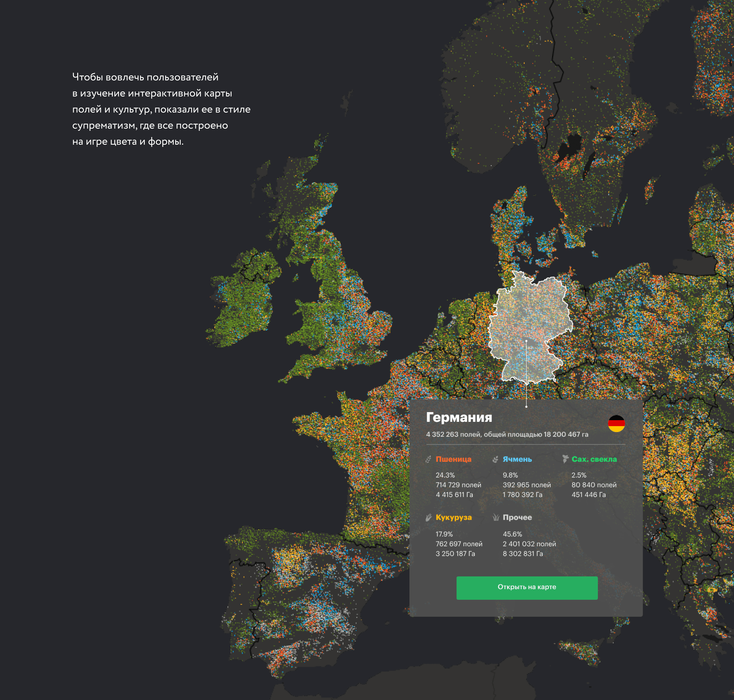Screen dimensions: 734x700
Task: Click the round German flag icon
Action: 616,423
